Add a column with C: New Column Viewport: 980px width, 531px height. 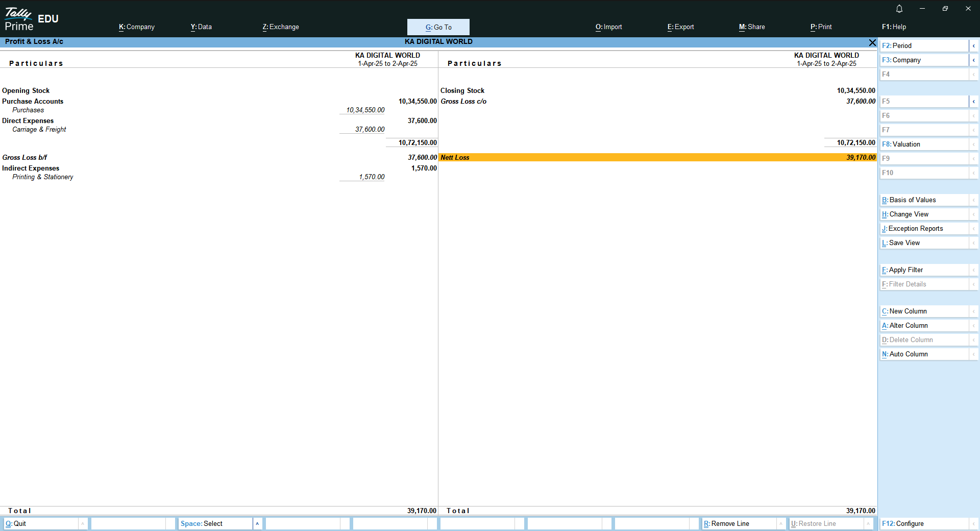(x=924, y=311)
